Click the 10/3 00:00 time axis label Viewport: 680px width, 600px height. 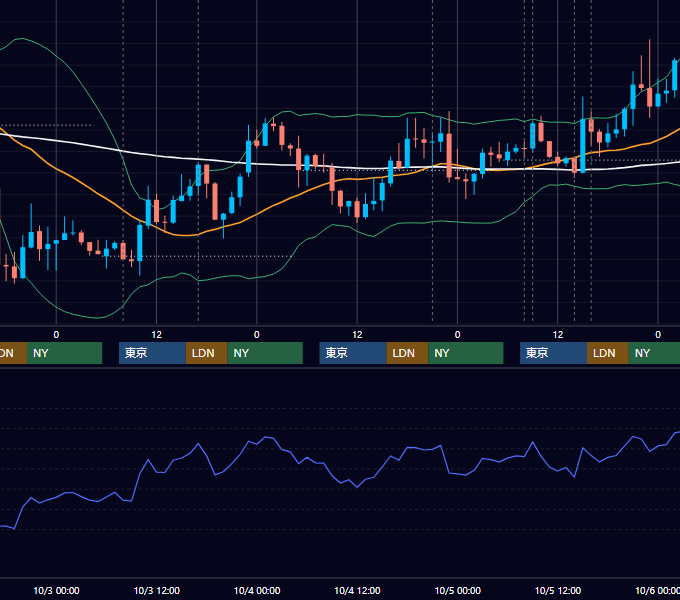(x=56, y=590)
